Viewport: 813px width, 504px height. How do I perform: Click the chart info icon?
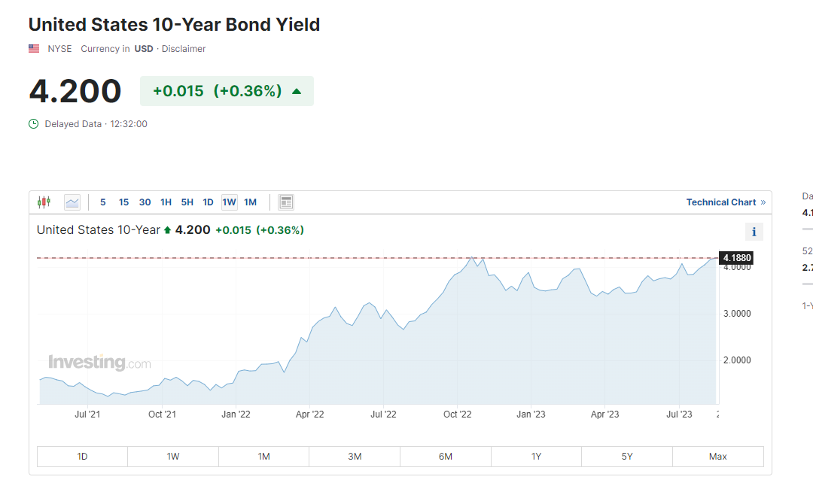(754, 232)
